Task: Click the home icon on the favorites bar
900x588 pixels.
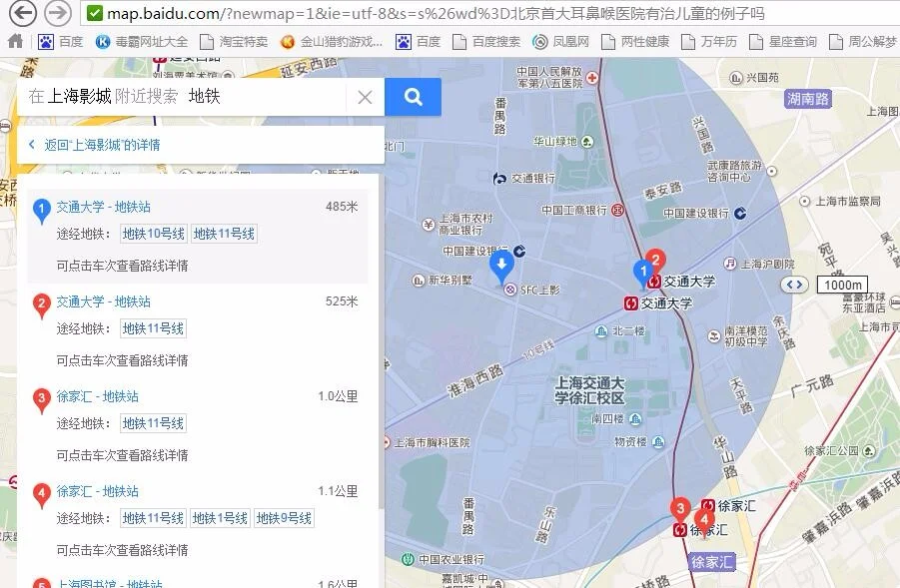Action: tap(13, 41)
